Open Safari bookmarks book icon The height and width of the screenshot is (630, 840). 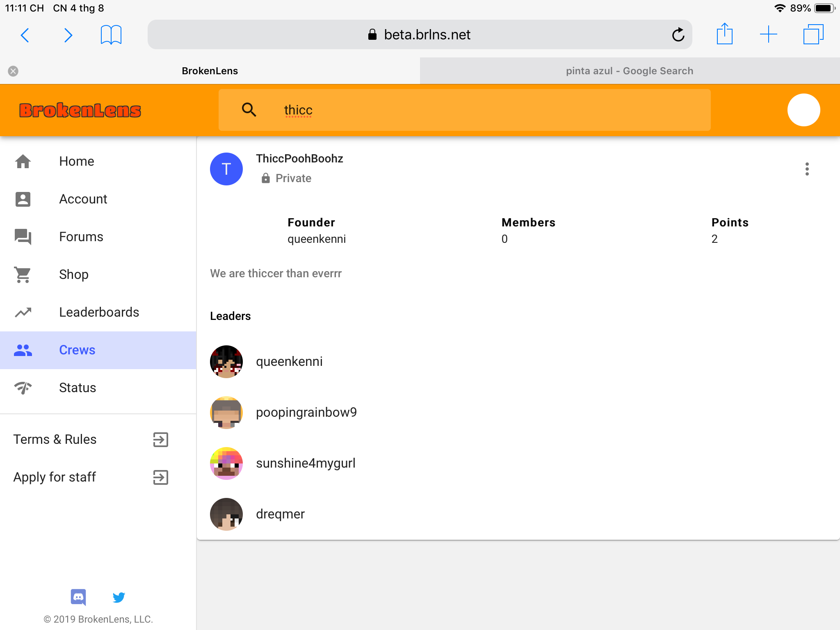pyautogui.click(x=111, y=34)
